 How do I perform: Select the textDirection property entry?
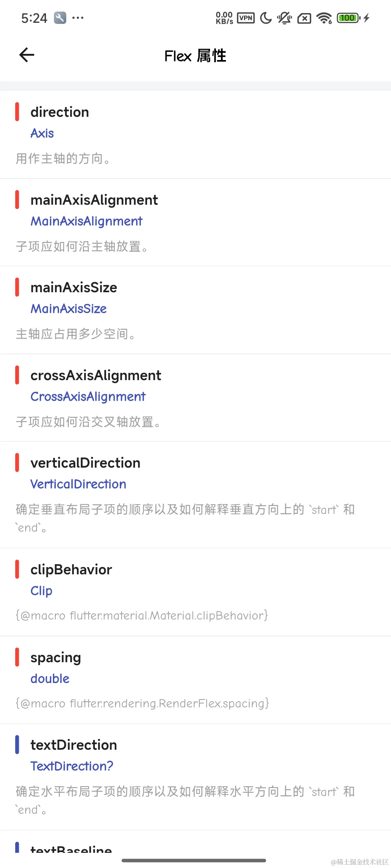tap(195, 777)
